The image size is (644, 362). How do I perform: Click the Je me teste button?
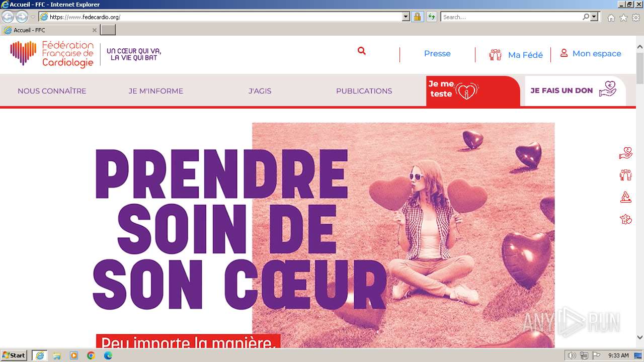pyautogui.click(x=472, y=91)
